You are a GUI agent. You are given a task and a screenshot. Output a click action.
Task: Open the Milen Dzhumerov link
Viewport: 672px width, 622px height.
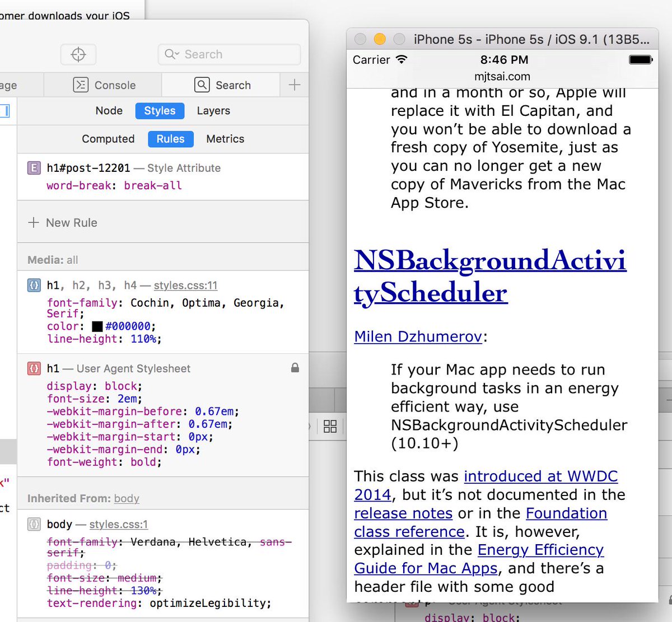[x=418, y=336]
